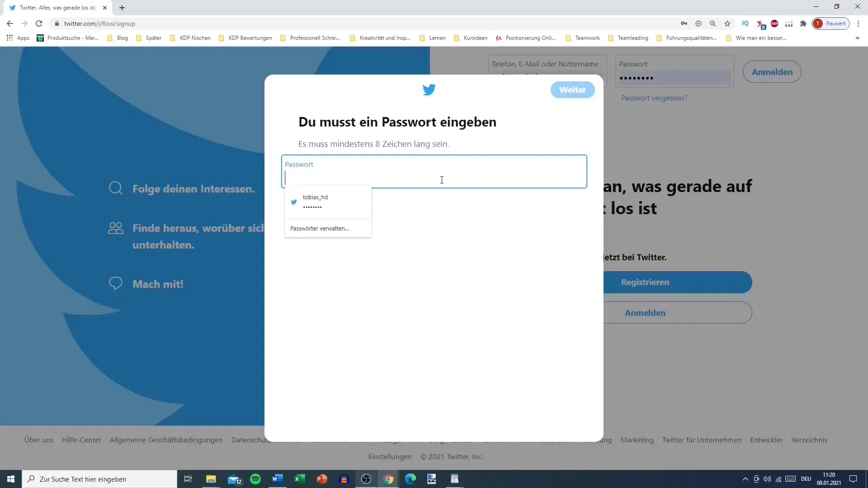Open Spotify from the taskbar
The height and width of the screenshot is (488, 868).
255,479
